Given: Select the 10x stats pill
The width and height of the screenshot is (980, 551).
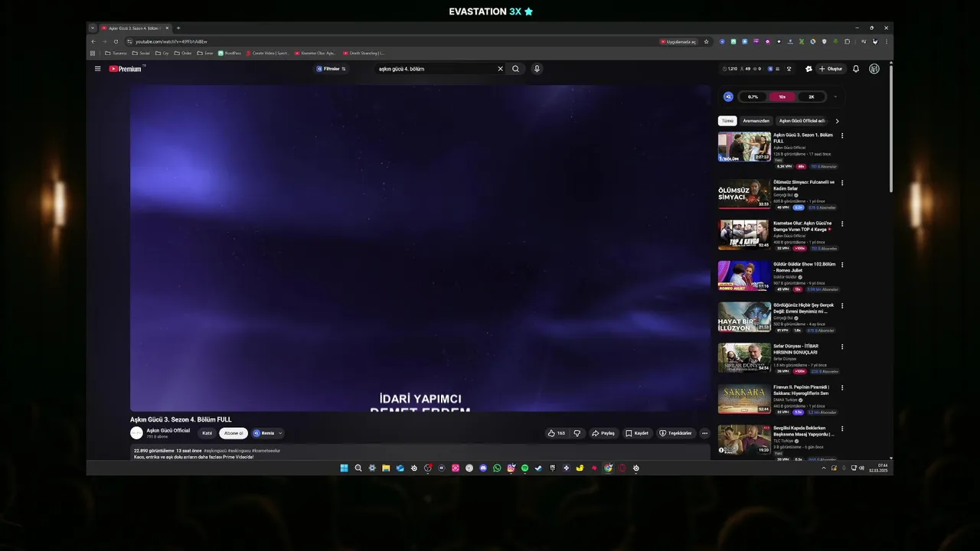Looking at the screenshot, I should [x=782, y=97].
